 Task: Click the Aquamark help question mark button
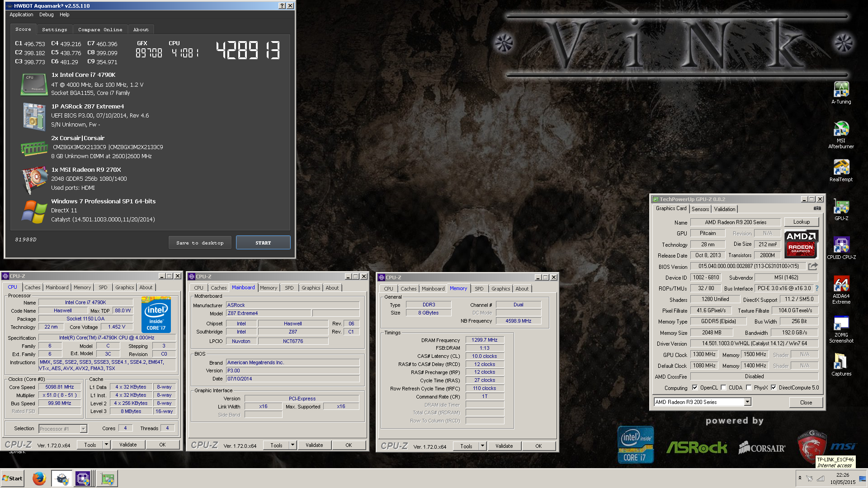pos(282,6)
